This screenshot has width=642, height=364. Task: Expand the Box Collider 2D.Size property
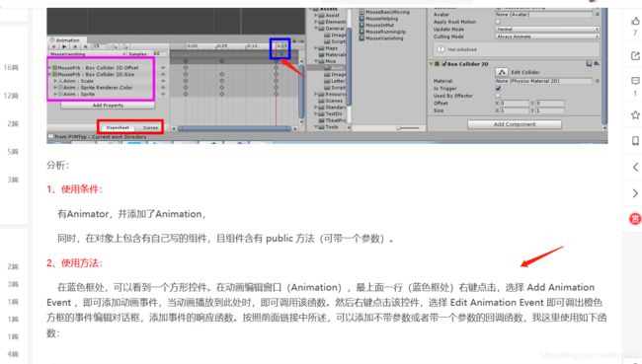click(x=50, y=74)
